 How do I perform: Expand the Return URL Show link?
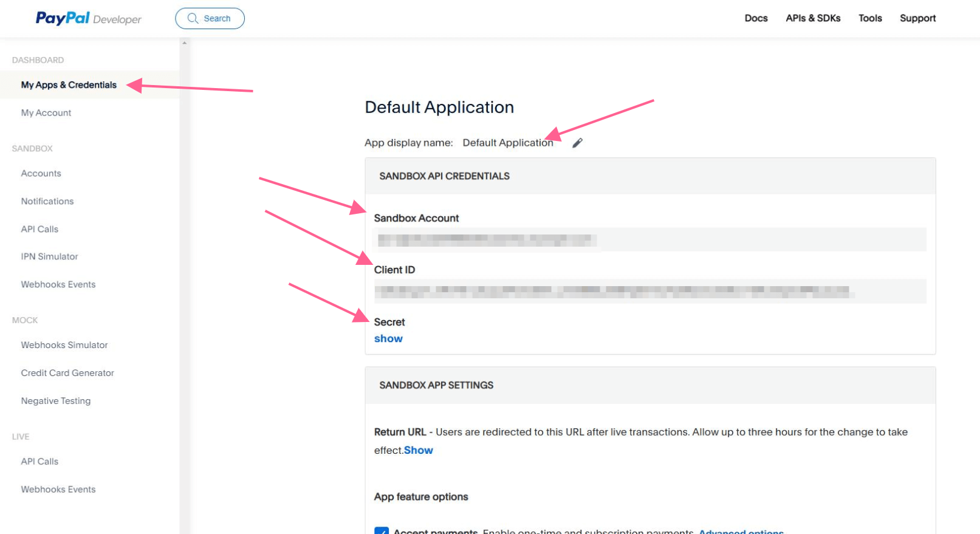(x=418, y=450)
